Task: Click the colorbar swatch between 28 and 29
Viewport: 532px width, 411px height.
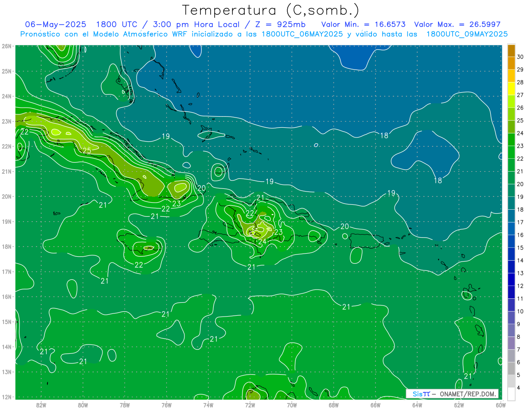Action: [511, 76]
